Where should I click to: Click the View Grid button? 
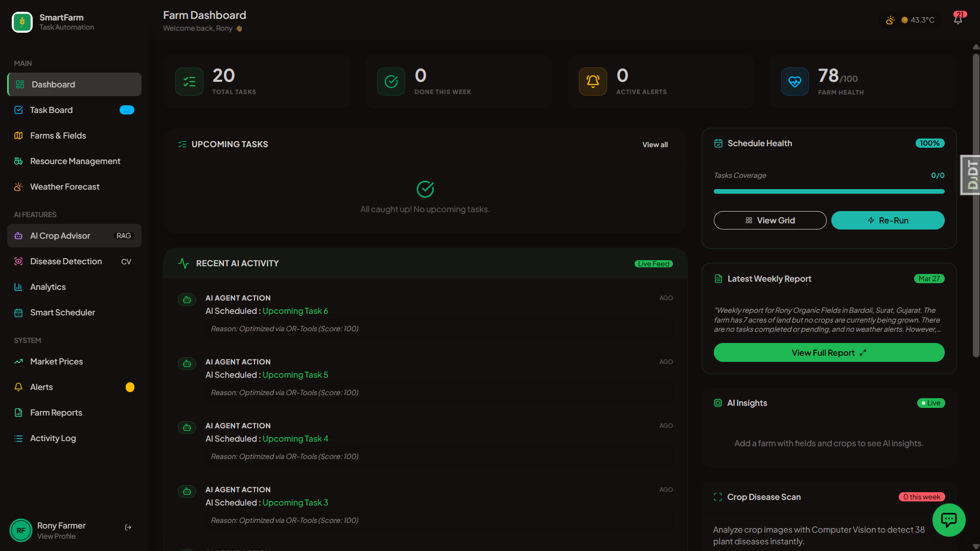(769, 220)
